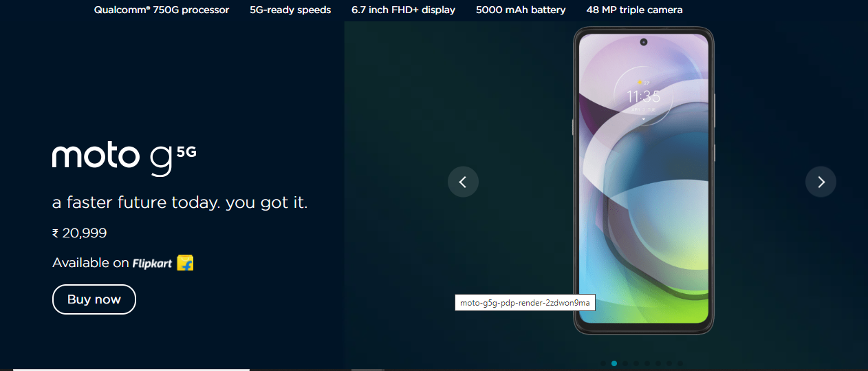Select the moto g 5G phone render image

click(644, 181)
